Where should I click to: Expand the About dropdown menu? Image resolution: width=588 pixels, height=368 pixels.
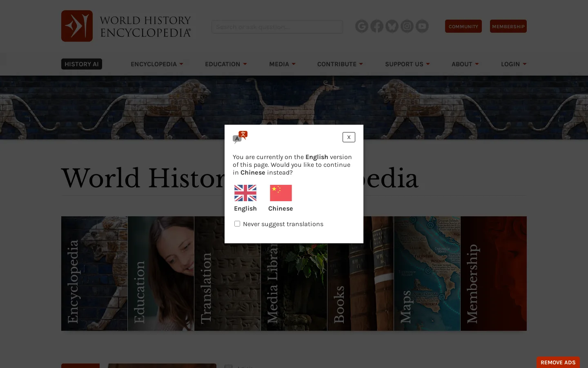tap(465, 64)
